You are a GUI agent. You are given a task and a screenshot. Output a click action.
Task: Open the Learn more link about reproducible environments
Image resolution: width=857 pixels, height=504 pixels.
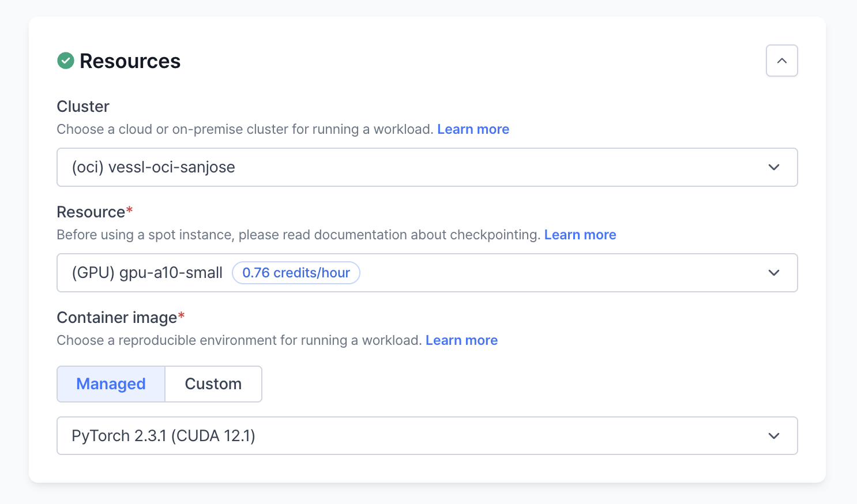[x=461, y=340]
